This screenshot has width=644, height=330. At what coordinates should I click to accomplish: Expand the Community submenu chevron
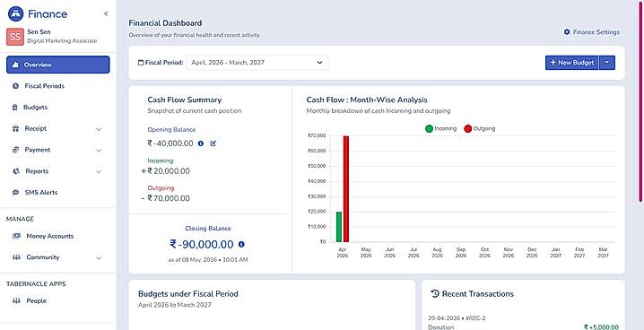pos(99,258)
